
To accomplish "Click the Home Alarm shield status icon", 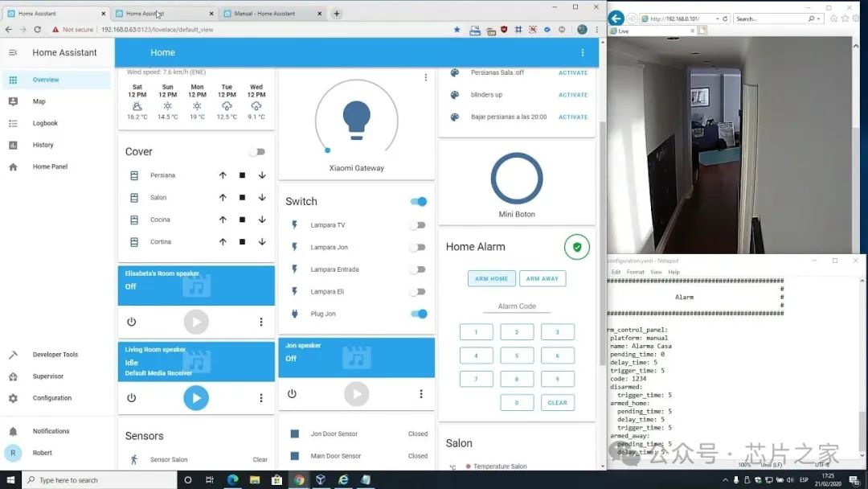I will (577, 247).
